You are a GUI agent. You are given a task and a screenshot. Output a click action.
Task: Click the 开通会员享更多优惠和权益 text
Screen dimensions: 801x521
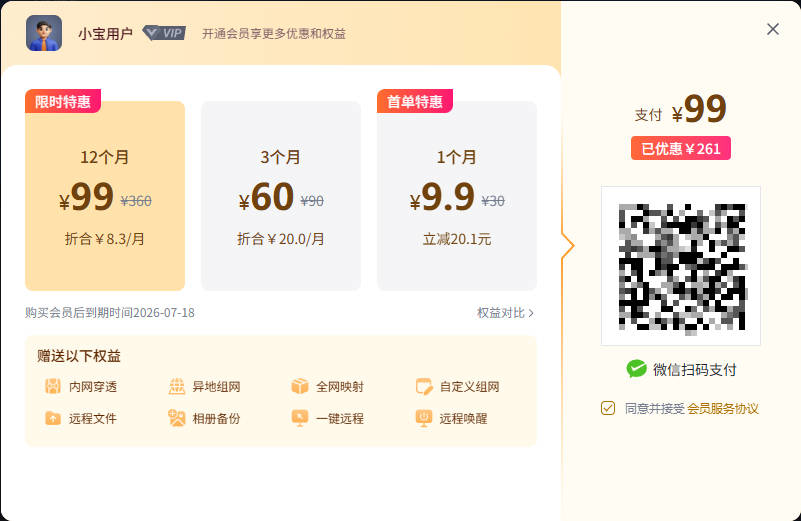[274, 34]
